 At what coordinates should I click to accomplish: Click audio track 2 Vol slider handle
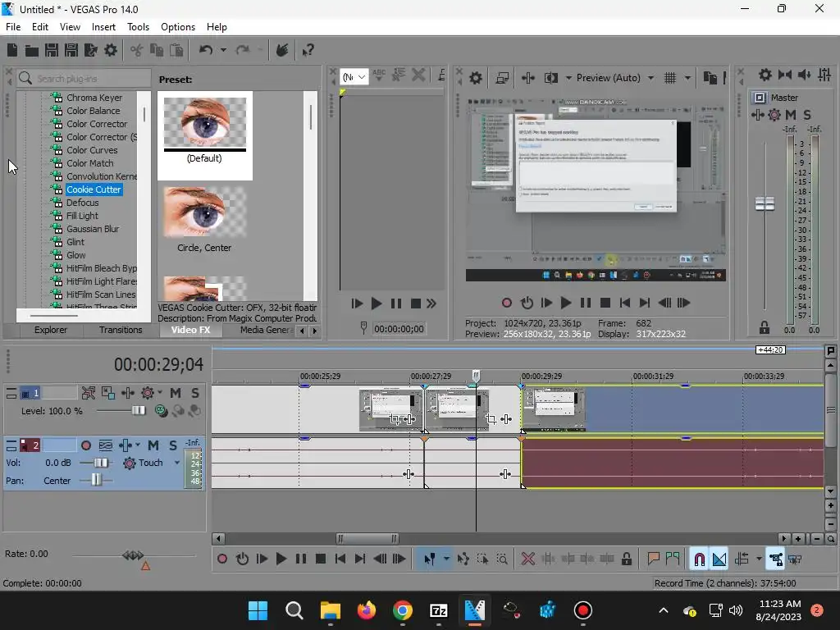[x=101, y=463]
